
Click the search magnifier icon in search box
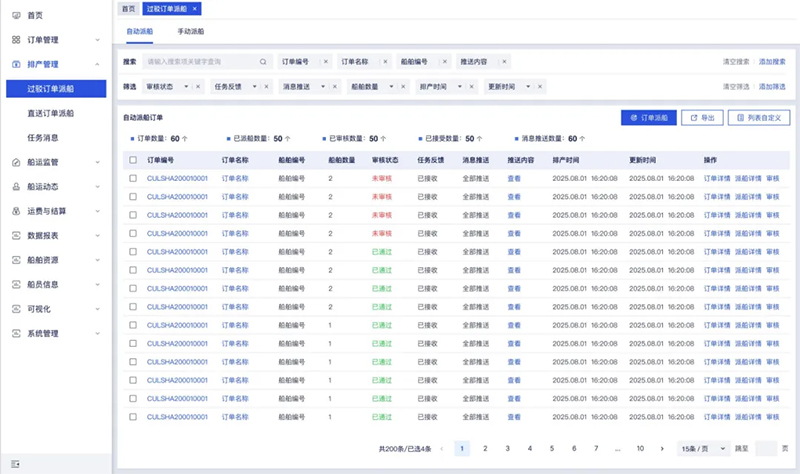(263, 62)
